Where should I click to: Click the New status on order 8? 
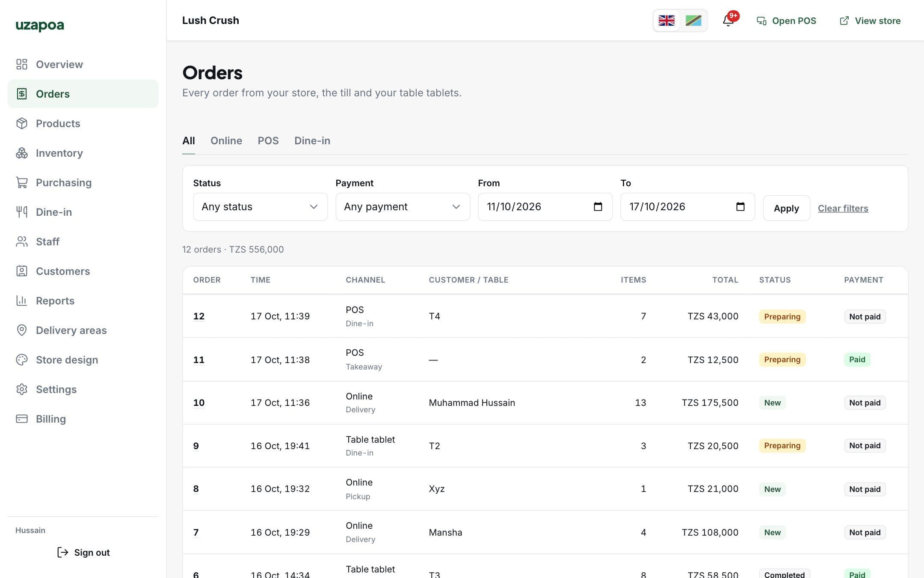coord(772,489)
